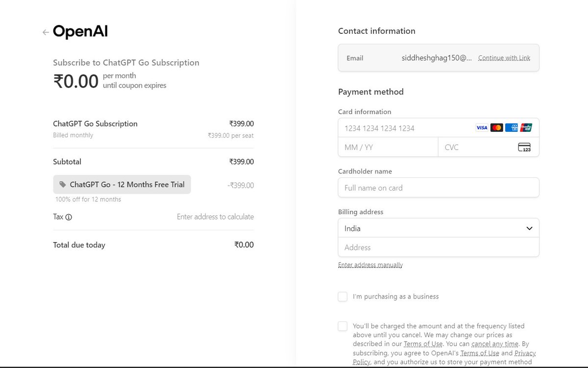Click Enter address to calculate text

click(x=215, y=217)
